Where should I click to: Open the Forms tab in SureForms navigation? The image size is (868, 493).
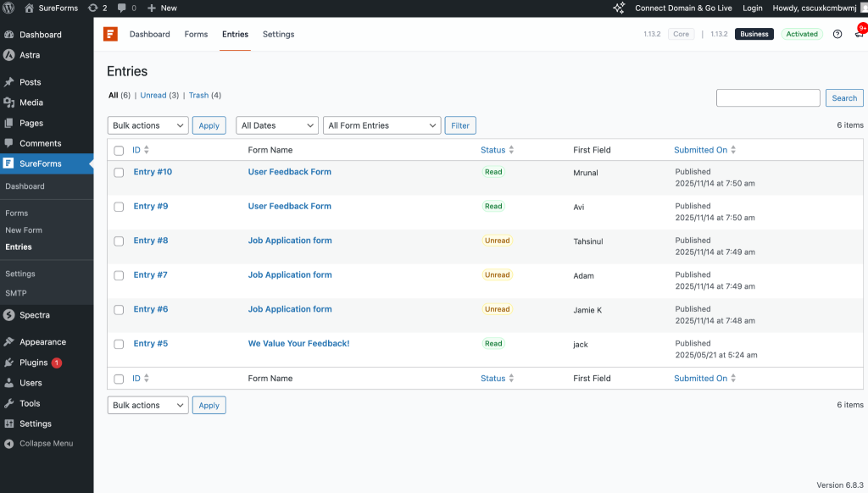[196, 34]
